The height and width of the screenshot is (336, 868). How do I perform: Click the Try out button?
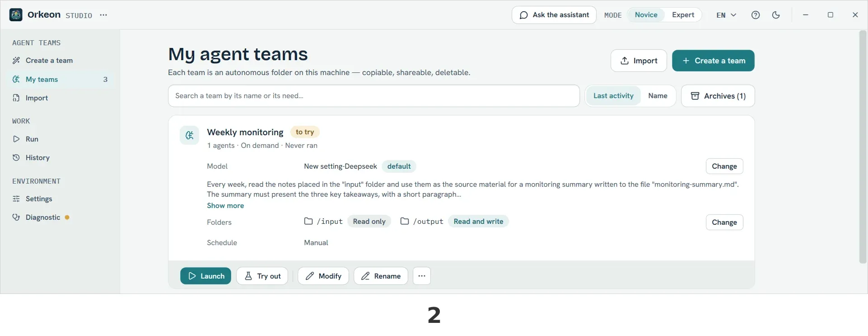(262, 276)
